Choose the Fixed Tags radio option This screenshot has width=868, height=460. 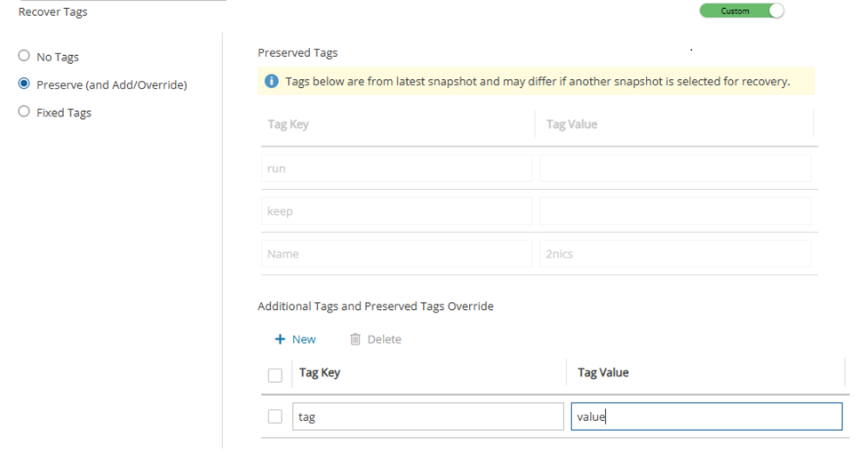[x=24, y=112]
